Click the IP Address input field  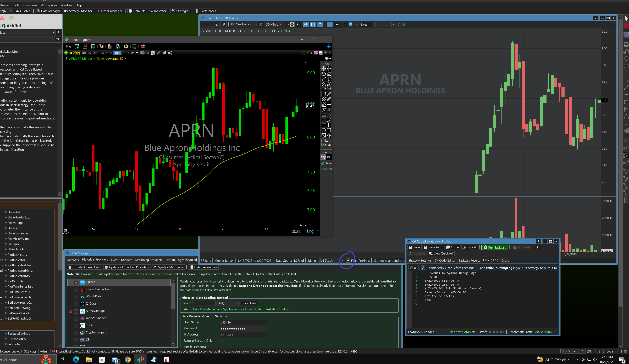pyautogui.click(x=243, y=335)
